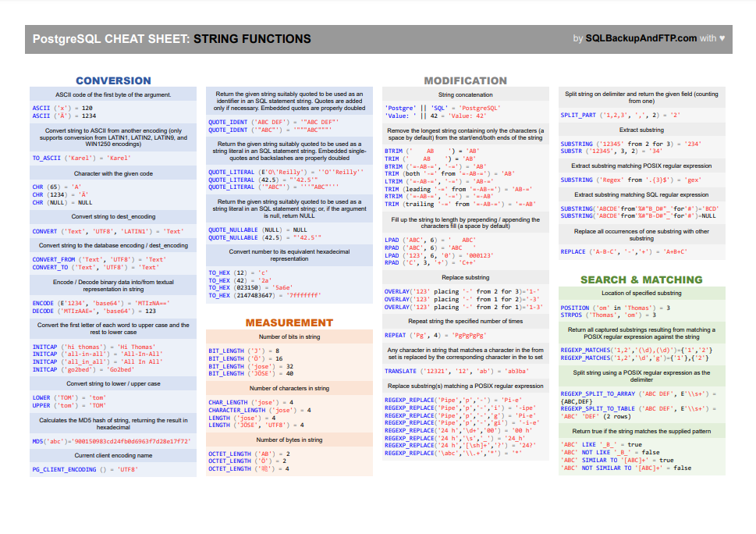Select the 'Extract substring' description label
The height and width of the screenshot is (534, 756).
point(641,130)
